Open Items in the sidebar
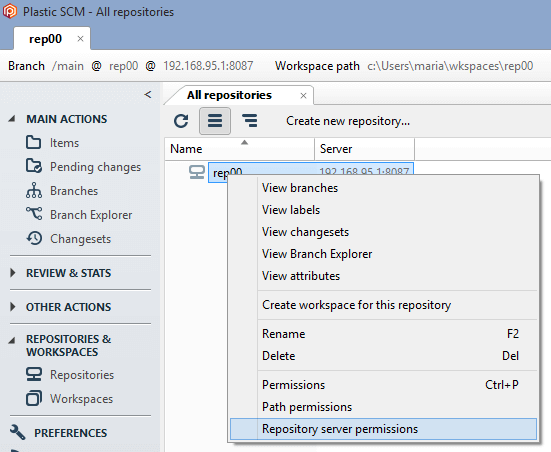This screenshot has height=452, width=551. point(64,143)
